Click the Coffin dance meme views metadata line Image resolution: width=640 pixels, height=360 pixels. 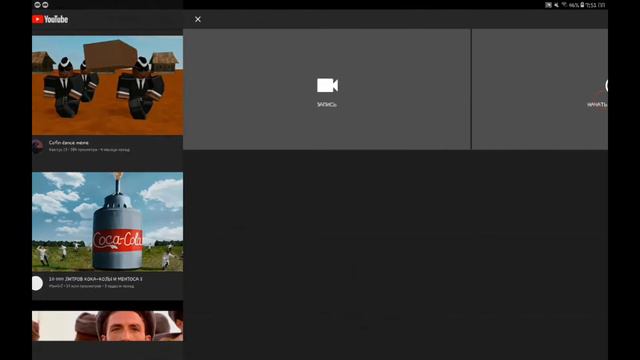[89, 150]
